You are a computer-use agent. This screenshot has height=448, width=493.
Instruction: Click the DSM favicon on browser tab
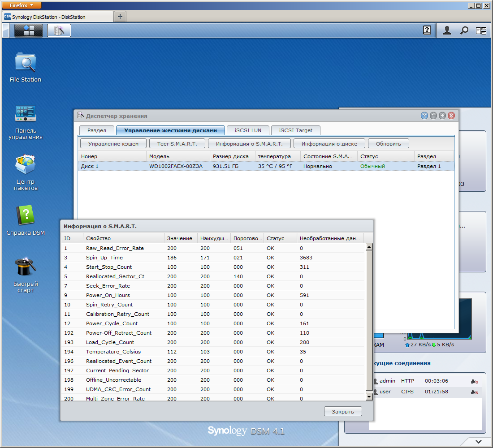point(7,17)
